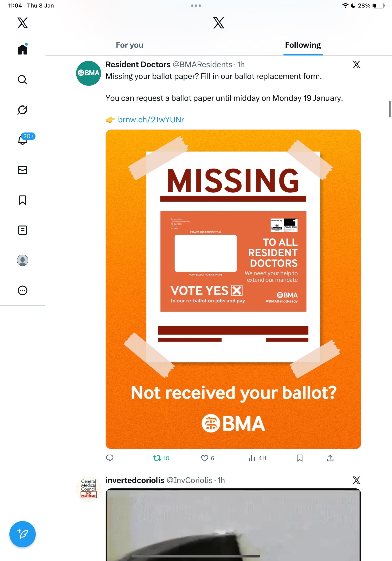The width and height of the screenshot is (392, 561).
Task: Toggle repost on the Resident Doctors post
Action: [x=157, y=458]
